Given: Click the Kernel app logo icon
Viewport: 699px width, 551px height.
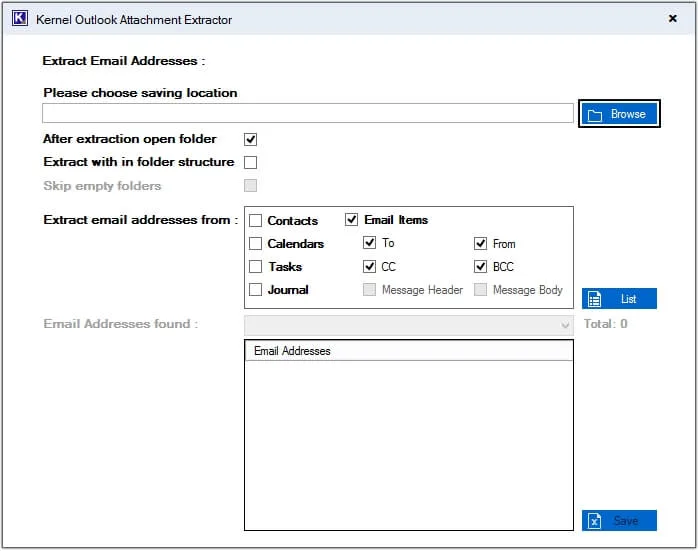Looking at the screenshot, I should tap(20, 19).
